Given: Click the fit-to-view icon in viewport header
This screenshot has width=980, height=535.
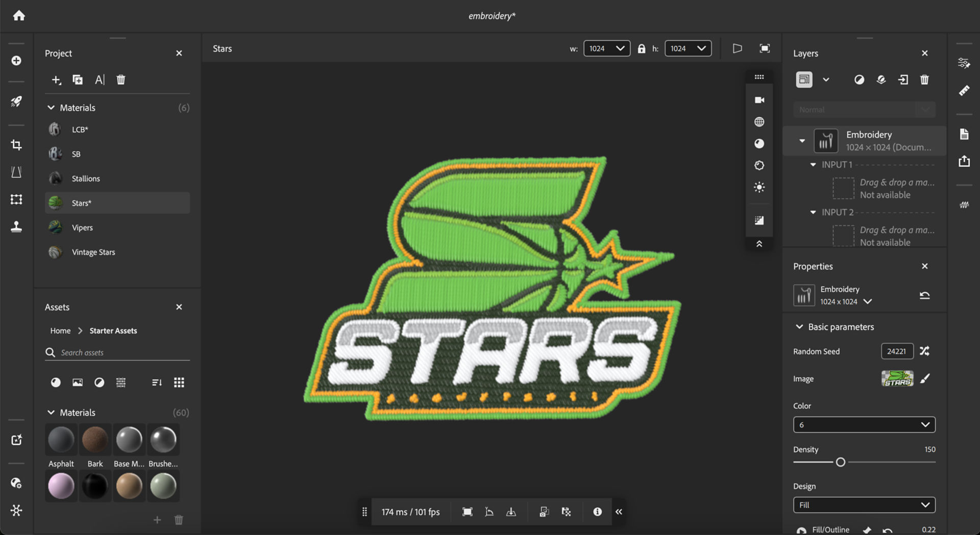Looking at the screenshot, I should coord(765,48).
